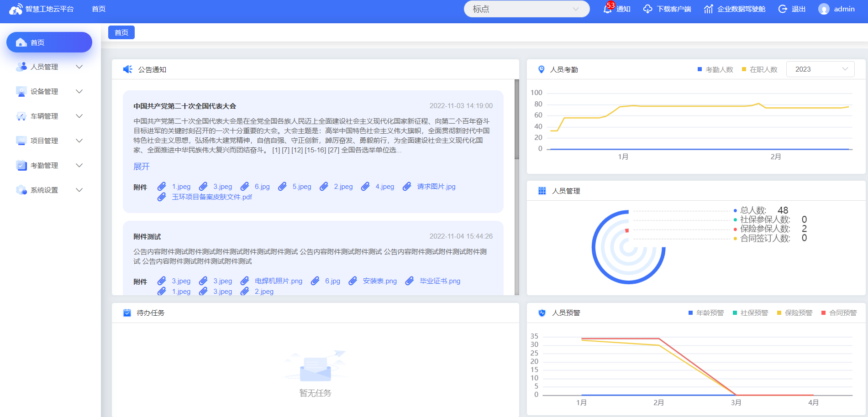Expand 设备管理 sidebar menu chevron
This screenshot has height=417, width=868.
pos(79,91)
